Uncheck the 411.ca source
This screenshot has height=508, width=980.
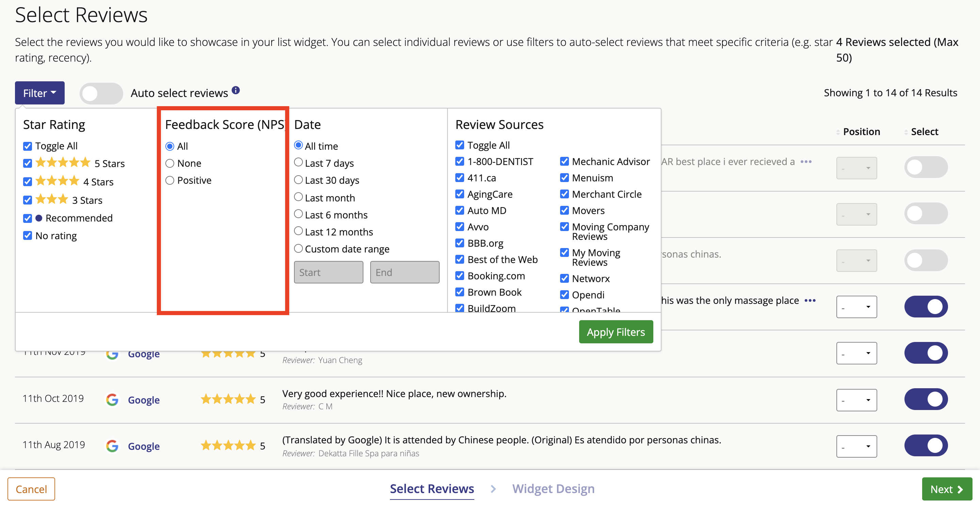click(x=460, y=178)
